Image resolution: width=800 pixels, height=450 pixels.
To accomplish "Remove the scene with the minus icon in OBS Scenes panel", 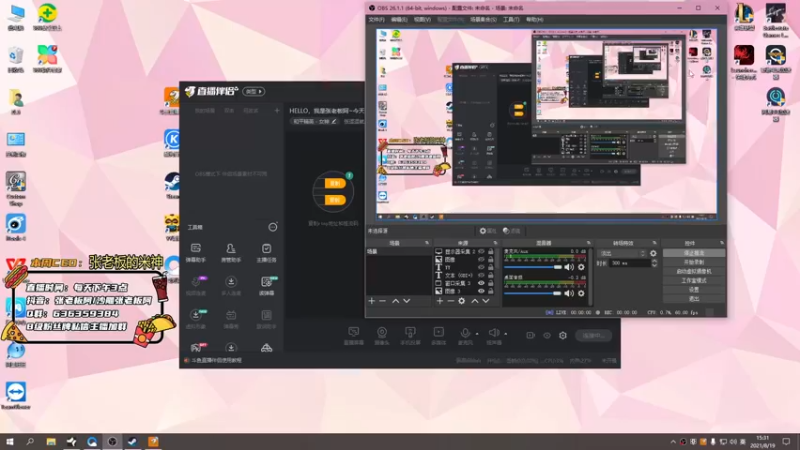I will (x=383, y=301).
